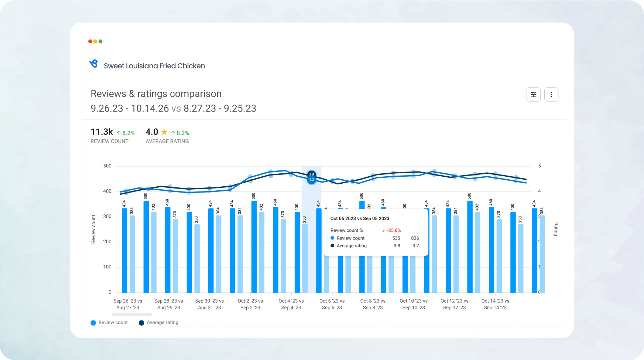The height and width of the screenshot is (360, 644).
Task: Click the Sweet Louisiana Fried Chicken logo
Action: pyautogui.click(x=94, y=64)
